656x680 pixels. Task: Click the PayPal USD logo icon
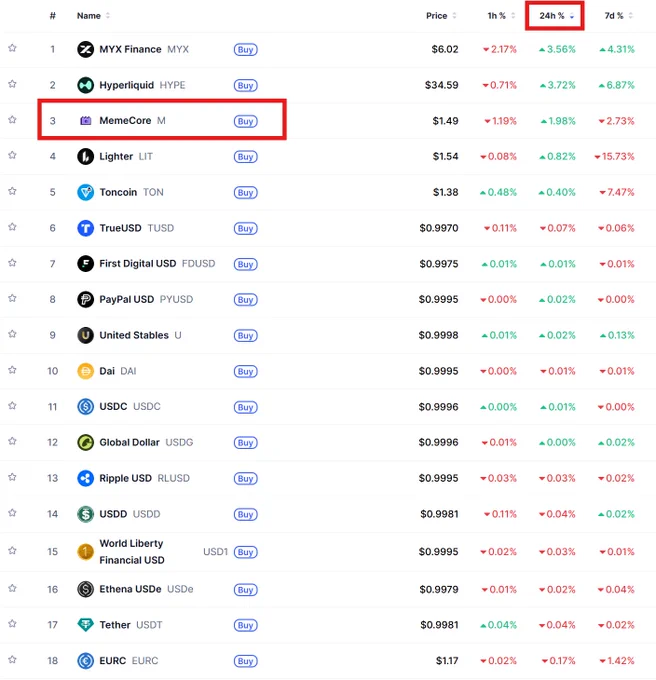(85, 300)
